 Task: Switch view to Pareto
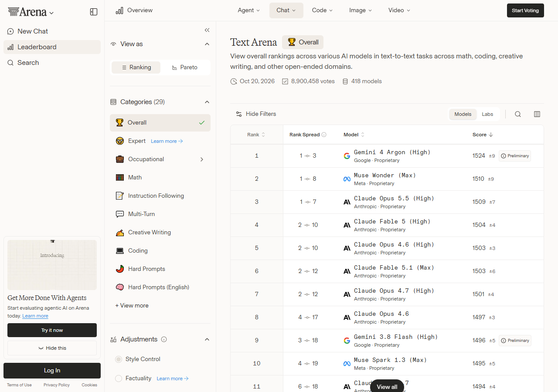(185, 68)
